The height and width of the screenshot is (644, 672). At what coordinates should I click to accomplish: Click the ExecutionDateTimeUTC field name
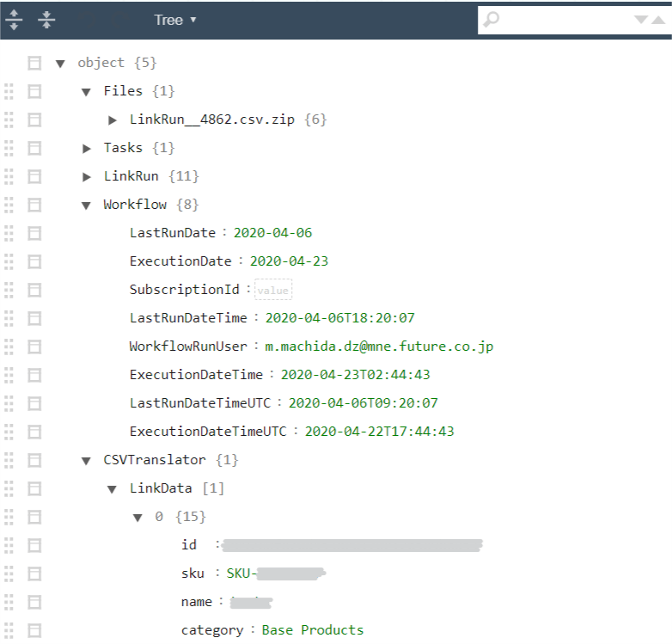[x=208, y=432]
